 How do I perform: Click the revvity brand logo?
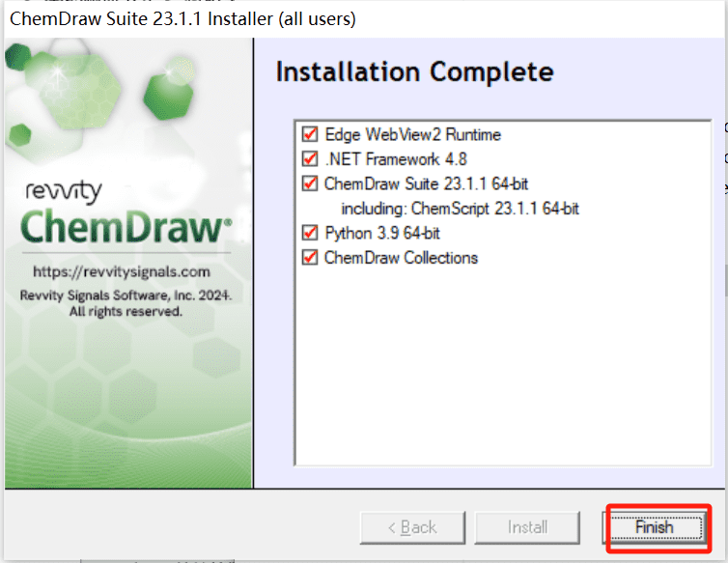pyautogui.click(x=64, y=191)
